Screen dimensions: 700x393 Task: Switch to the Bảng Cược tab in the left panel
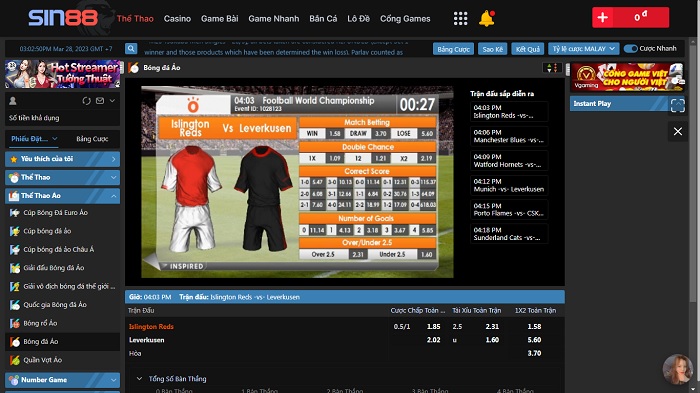[x=92, y=139]
